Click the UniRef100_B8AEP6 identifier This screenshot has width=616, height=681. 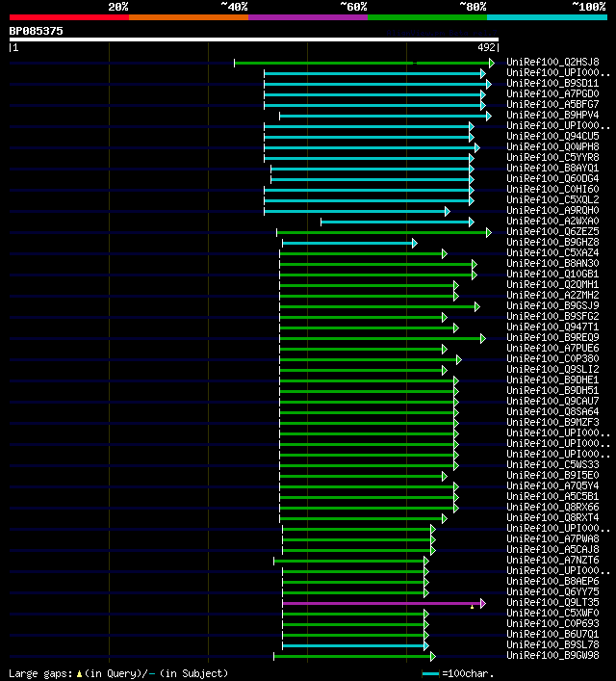pos(552,582)
